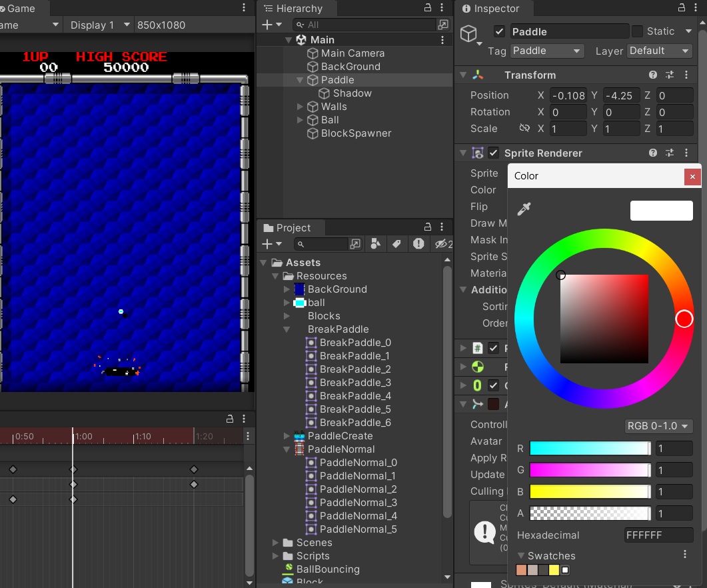Image resolution: width=707 pixels, height=588 pixels.
Task: Pick a color with the eyedropper tool
Action: pos(524,209)
